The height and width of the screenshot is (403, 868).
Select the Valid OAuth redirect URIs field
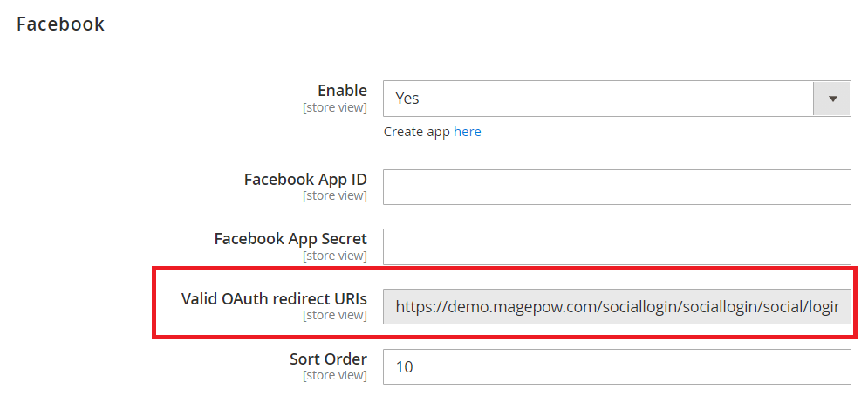[617, 306]
